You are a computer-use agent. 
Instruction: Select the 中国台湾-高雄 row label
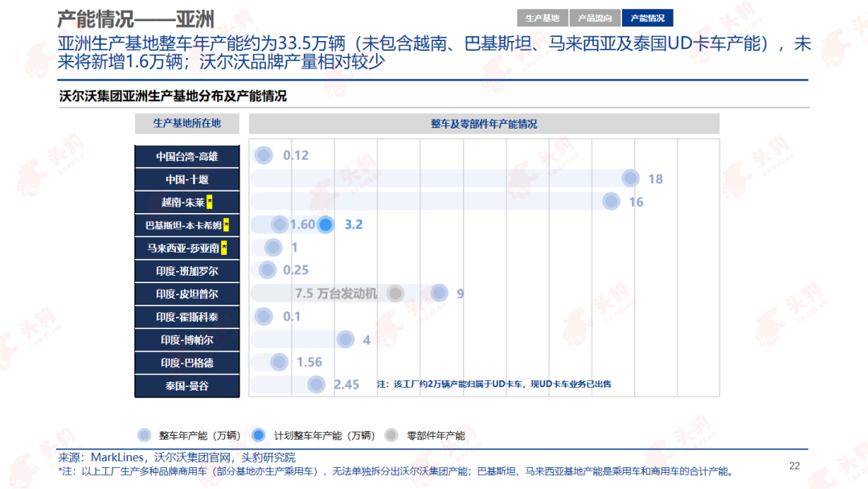tap(187, 156)
